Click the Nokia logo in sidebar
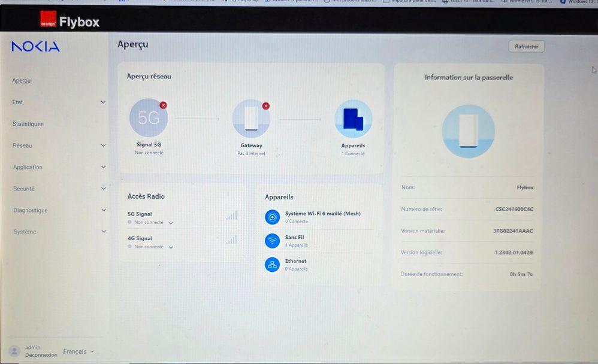The width and height of the screenshot is (598, 364). pyautogui.click(x=35, y=47)
